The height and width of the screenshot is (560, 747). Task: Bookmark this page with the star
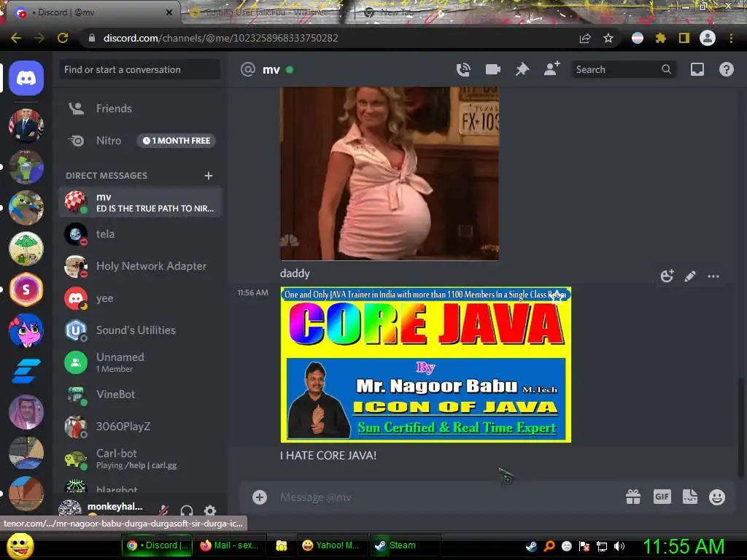(x=608, y=38)
